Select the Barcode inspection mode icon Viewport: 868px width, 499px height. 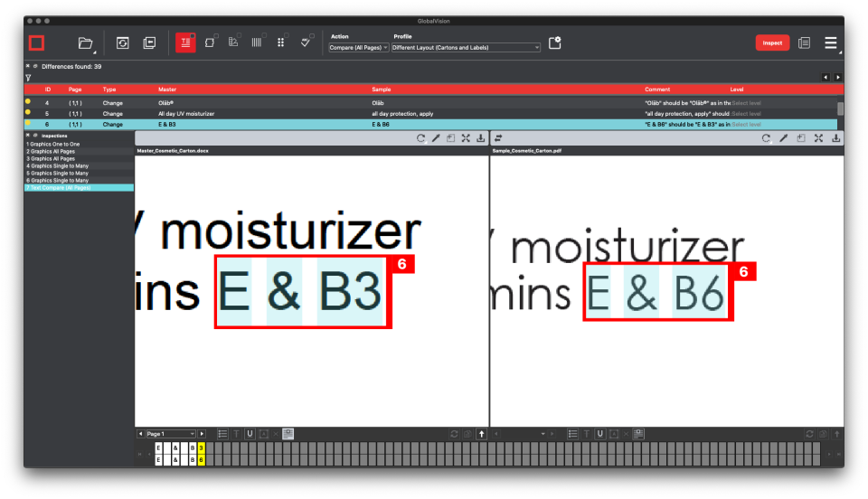pos(256,42)
